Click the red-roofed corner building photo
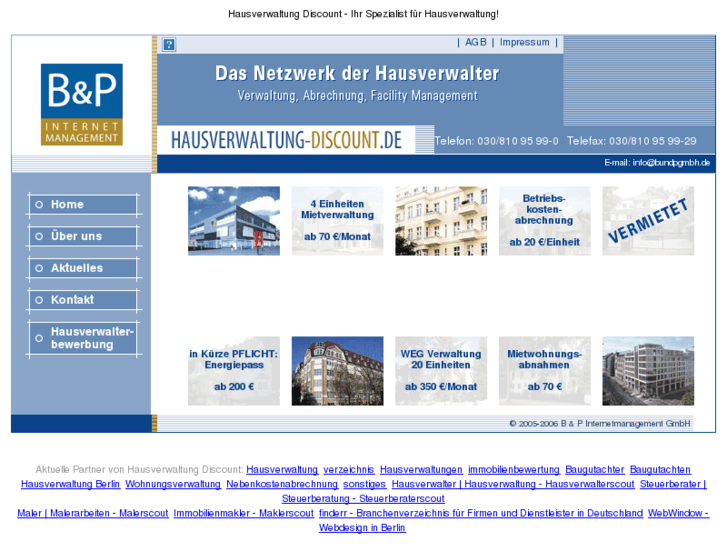This screenshot has height=545, width=727. tap(338, 371)
